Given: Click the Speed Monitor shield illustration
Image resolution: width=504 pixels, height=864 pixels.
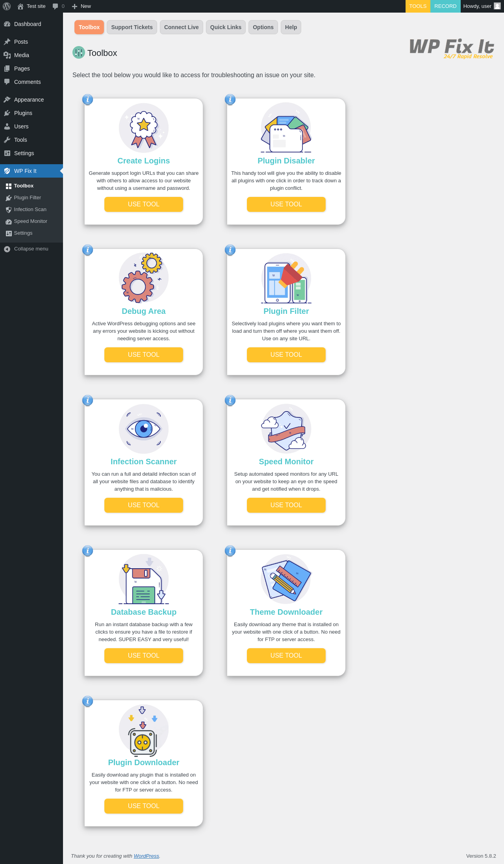Looking at the screenshot, I should pyautogui.click(x=286, y=429).
